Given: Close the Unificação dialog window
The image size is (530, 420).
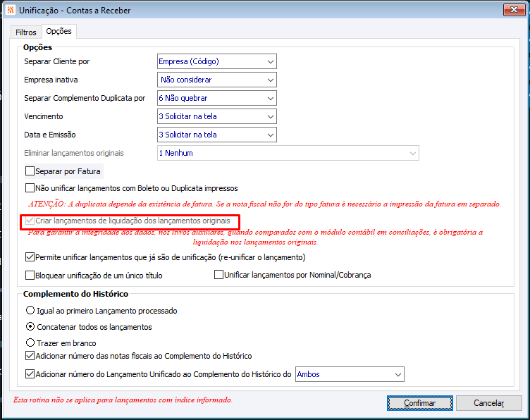Looking at the screenshot, I should 514,10.
